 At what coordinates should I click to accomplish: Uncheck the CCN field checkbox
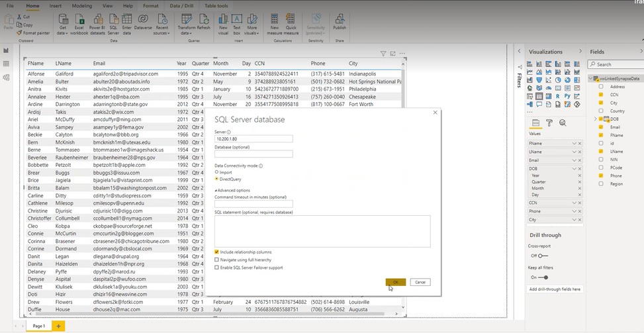(601, 95)
